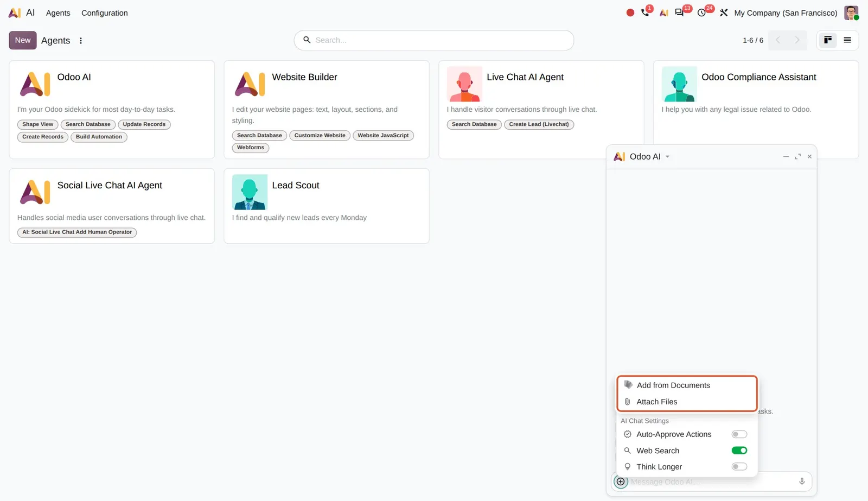Click the Create Records tag
The height and width of the screenshot is (501, 868).
coord(43,137)
